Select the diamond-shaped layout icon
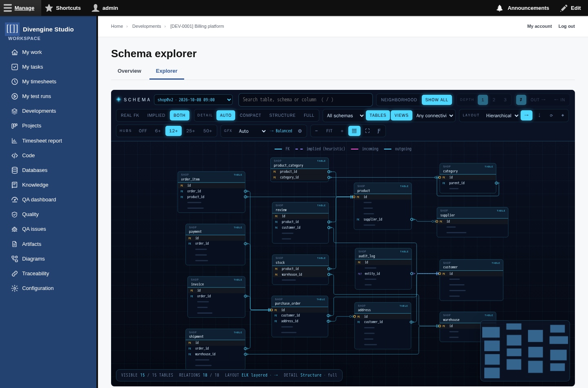588x388 pixels. pyautogui.click(x=563, y=116)
